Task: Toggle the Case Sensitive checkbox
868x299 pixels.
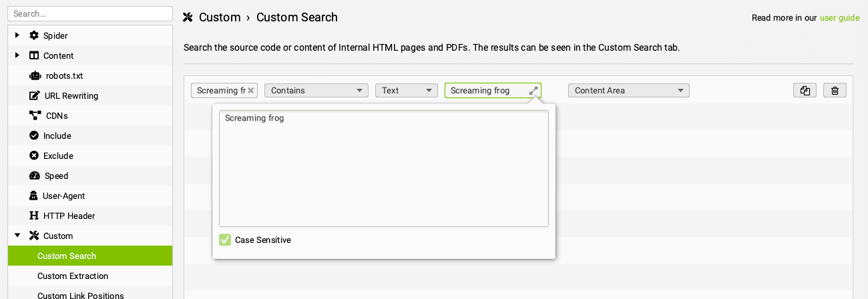Action: coord(225,240)
